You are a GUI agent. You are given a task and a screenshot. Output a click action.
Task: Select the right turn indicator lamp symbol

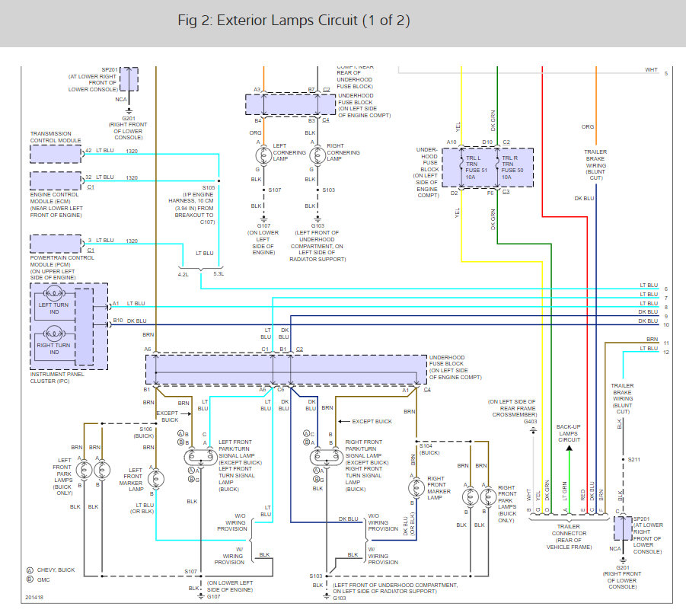coord(54,333)
